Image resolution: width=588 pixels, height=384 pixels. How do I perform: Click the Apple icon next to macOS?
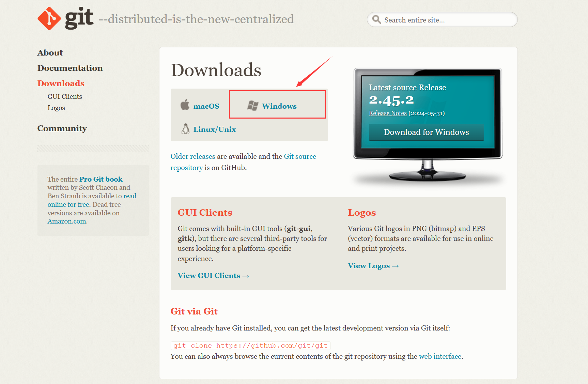pyautogui.click(x=185, y=105)
